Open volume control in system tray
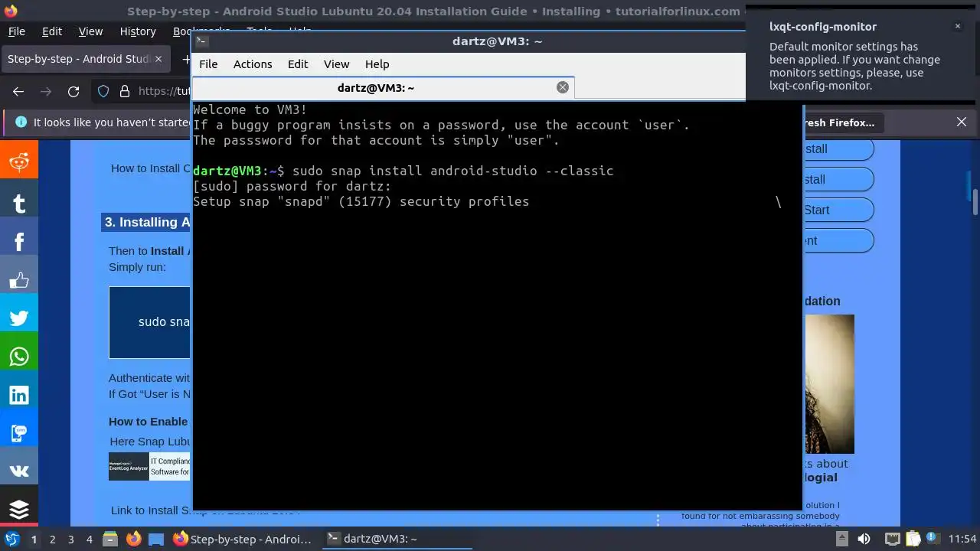980x551 pixels. pos(864,539)
